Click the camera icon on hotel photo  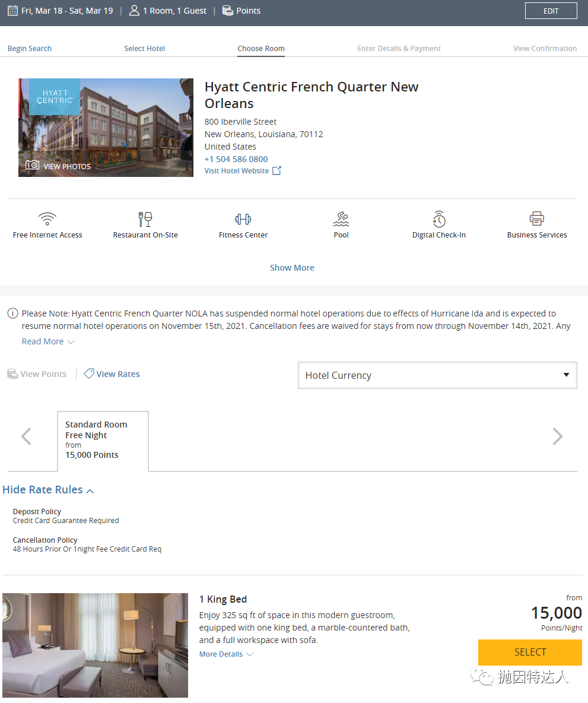[x=32, y=165]
